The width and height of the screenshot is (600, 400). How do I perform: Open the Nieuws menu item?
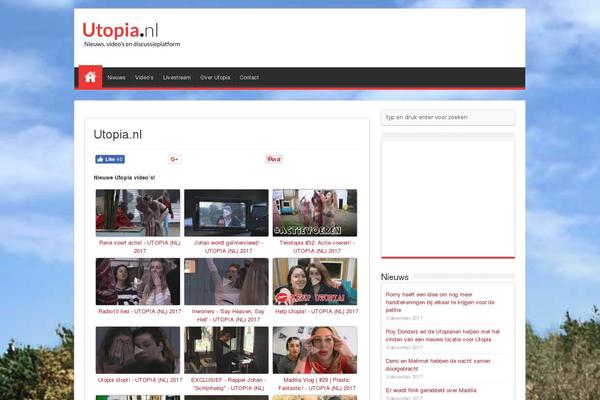point(116,77)
